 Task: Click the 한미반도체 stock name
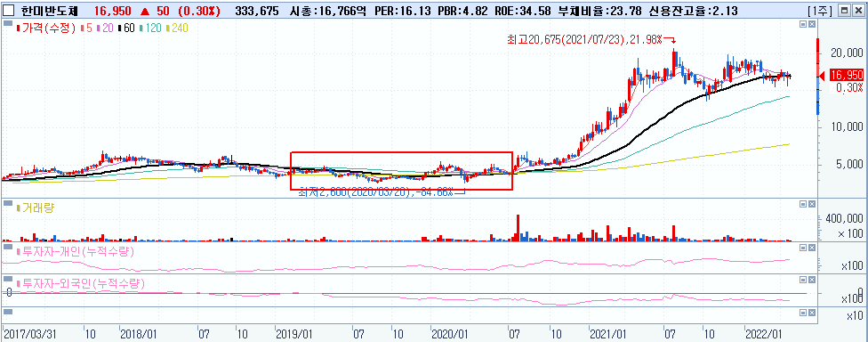tap(49, 11)
